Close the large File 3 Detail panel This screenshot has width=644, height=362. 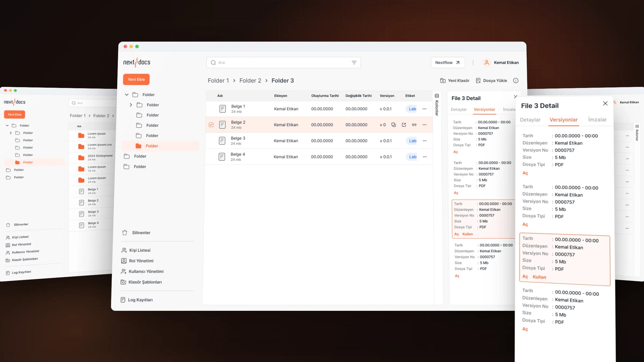pos(605,104)
